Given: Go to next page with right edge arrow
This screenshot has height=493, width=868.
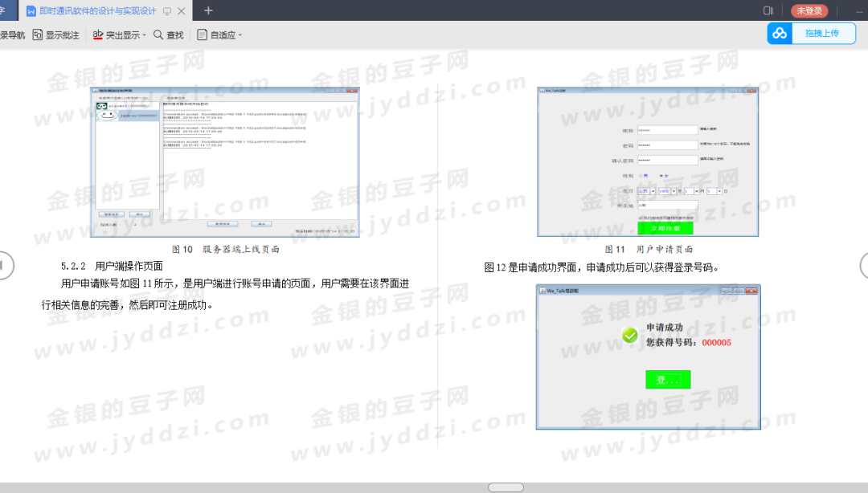Looking at the screenshot, I should pos(864,266).
